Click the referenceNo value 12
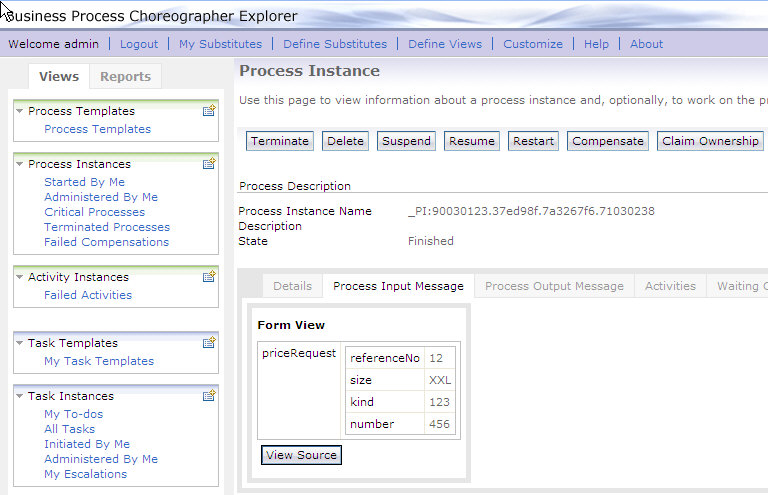Screen dimensions: 768x495 coord(436,358)
